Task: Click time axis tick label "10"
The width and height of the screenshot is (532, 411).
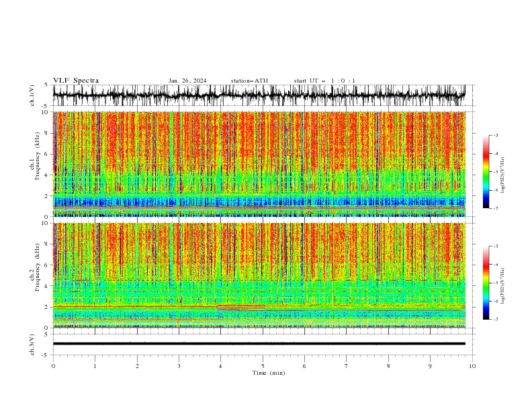Action: click(x=472, y=366)
